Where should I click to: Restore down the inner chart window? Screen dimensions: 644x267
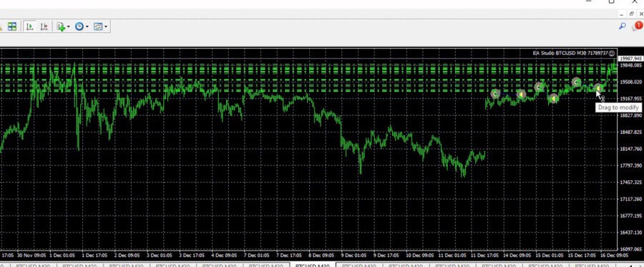[632, 14]
